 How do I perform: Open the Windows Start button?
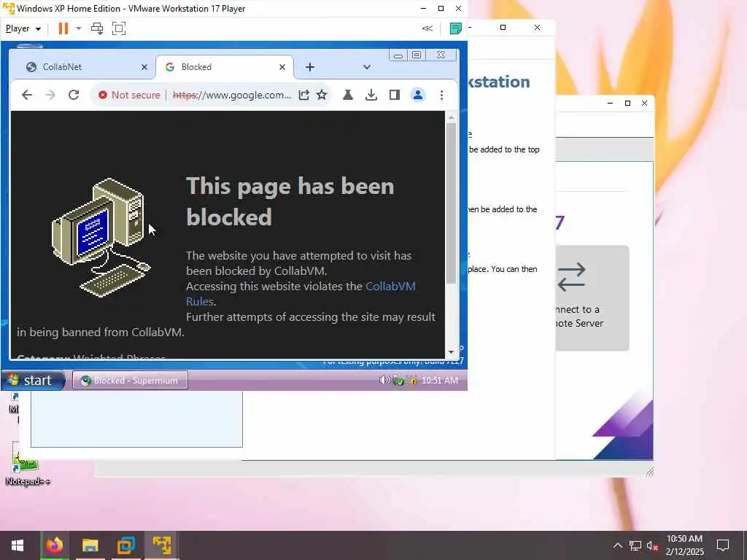pos(18,545)
